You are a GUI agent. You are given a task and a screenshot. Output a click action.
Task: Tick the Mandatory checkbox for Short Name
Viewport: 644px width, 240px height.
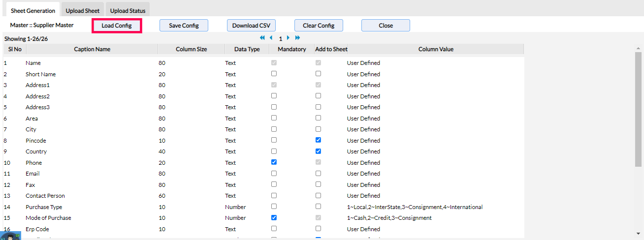(274, 74)
